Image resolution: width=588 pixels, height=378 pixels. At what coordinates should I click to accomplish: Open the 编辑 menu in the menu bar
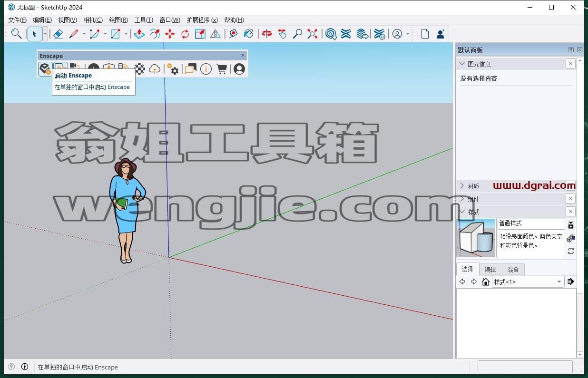[x=42, y=20]
